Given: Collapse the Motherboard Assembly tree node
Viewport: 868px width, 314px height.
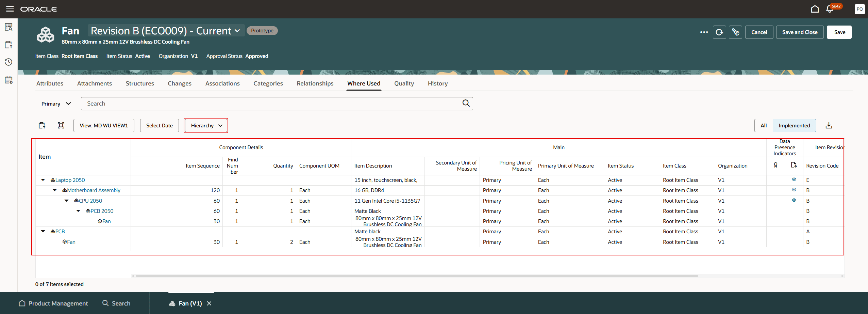Looking at the screenshot, I should tap(55, 190).
